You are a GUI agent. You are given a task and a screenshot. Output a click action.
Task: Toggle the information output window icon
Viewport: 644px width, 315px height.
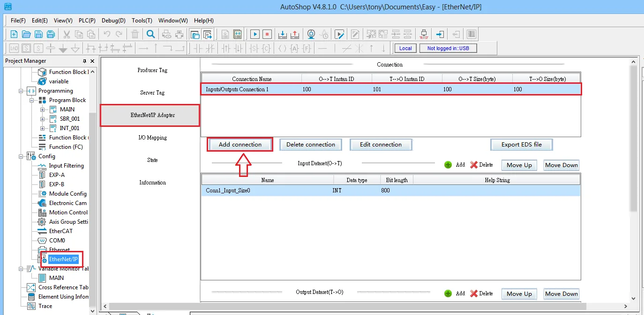click(208, 34)
